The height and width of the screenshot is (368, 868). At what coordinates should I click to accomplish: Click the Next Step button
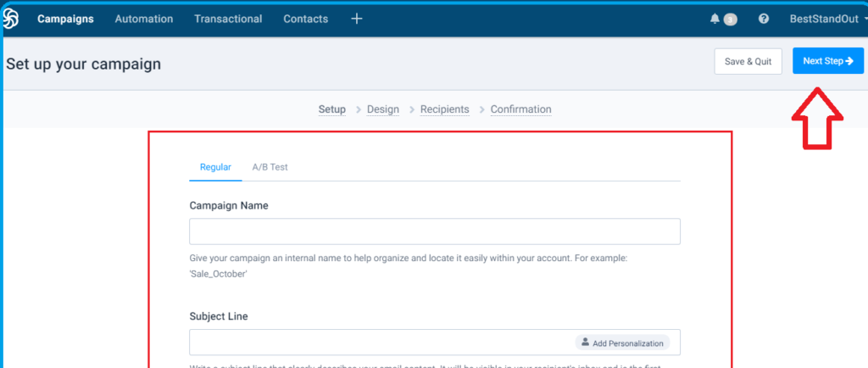pyautogui.click(x=827, y=61)
